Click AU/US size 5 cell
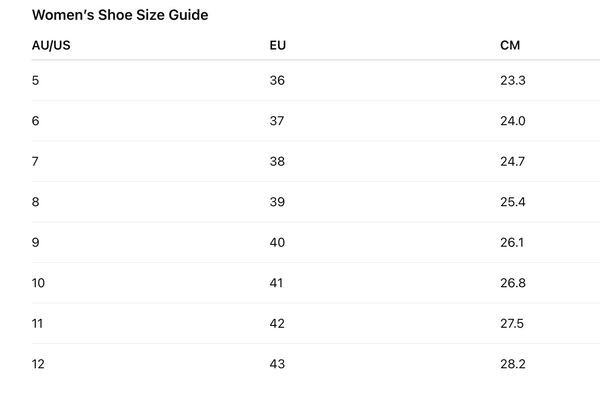This screenshot has width=600, height=407. tap(35, 80)
